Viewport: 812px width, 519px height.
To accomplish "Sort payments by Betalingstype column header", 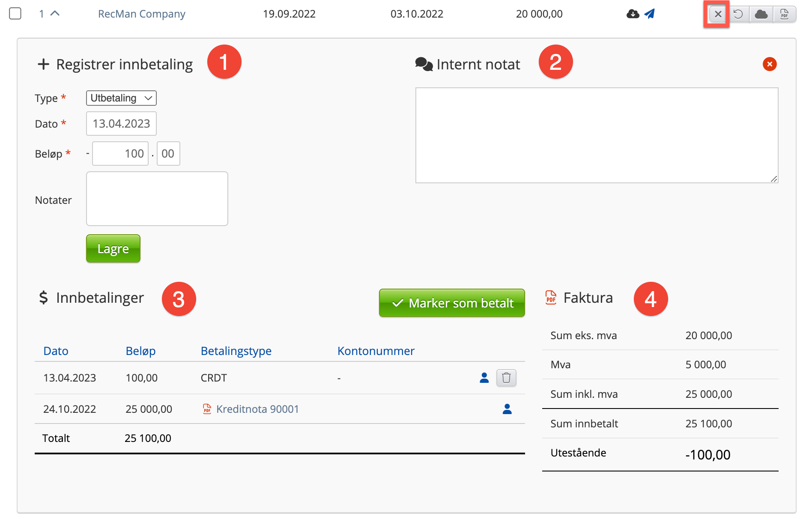I will click(236, 351).
